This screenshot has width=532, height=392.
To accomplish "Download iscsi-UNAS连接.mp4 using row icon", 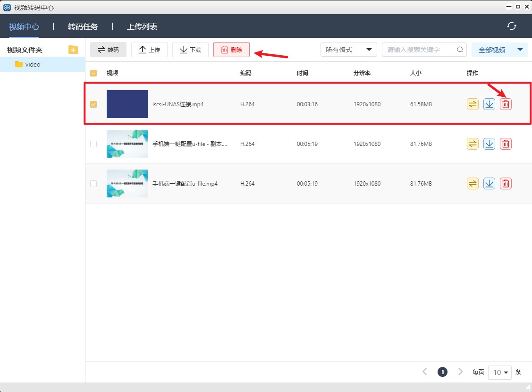I will coord(489,104).
